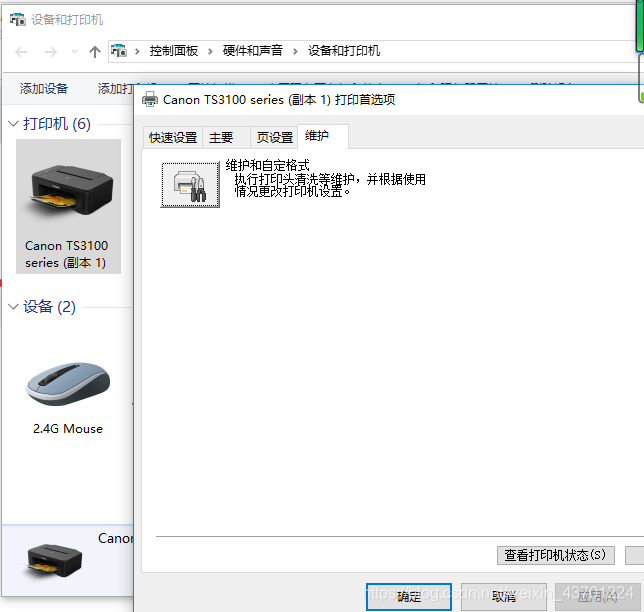Go back using the back arrow
Viewport: 644px width, 612px height.
click(21, 52)
